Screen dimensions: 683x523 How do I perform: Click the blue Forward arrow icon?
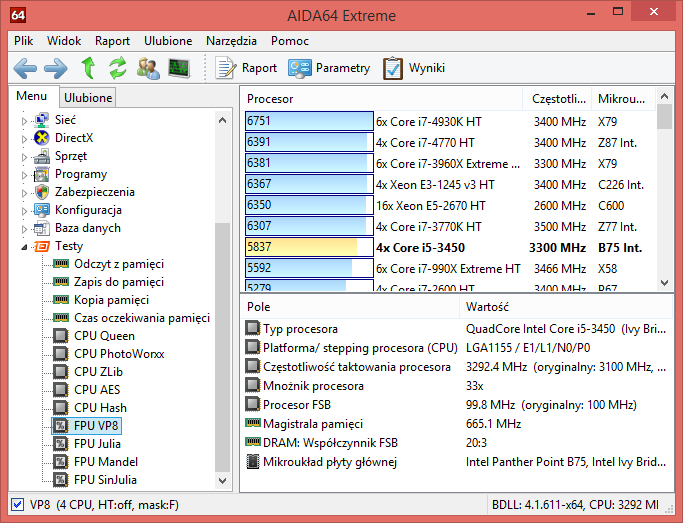[56, 68]
